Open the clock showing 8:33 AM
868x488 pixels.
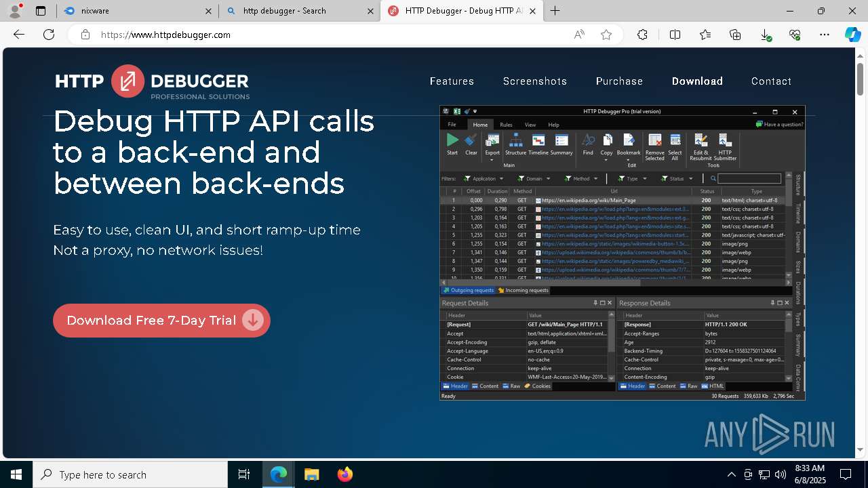tap(810, 474)
